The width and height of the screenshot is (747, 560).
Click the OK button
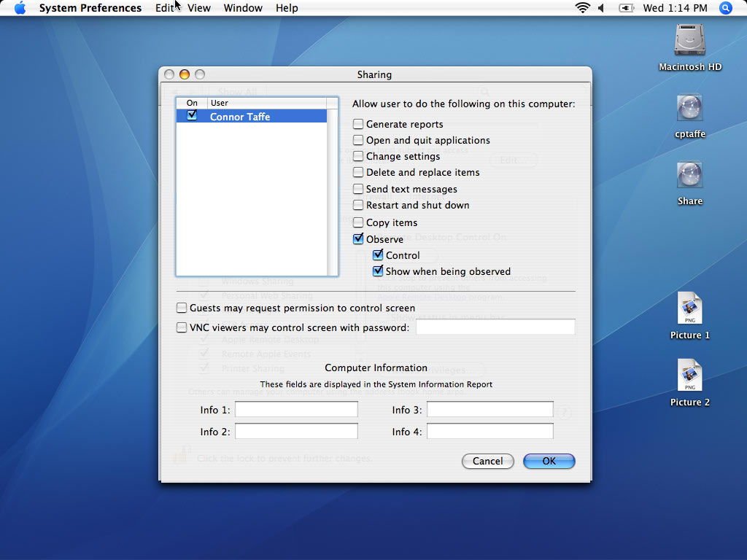click(549, 461)
